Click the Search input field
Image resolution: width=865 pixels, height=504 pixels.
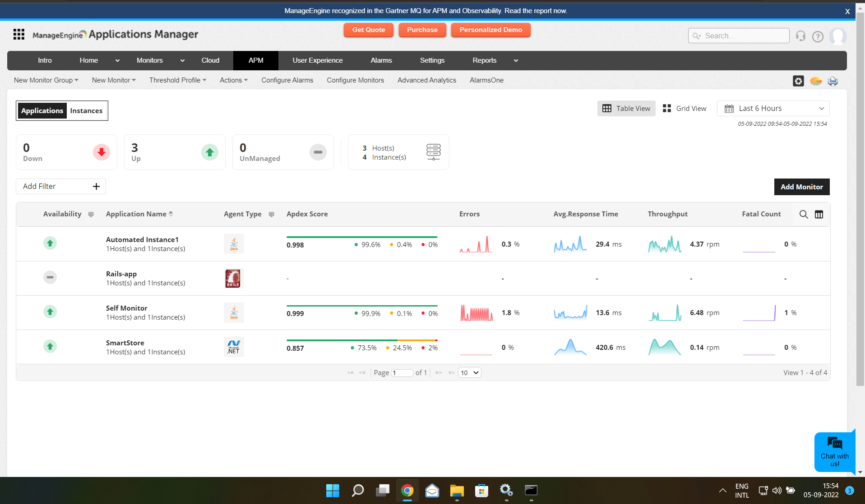coord(739,36)
